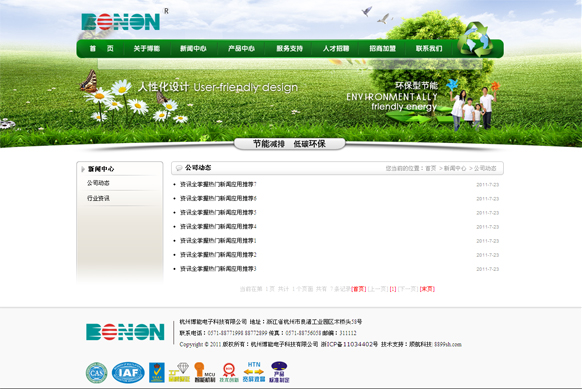Click [上一页] previous page link
582x389 pixels.
coord(378,289)
